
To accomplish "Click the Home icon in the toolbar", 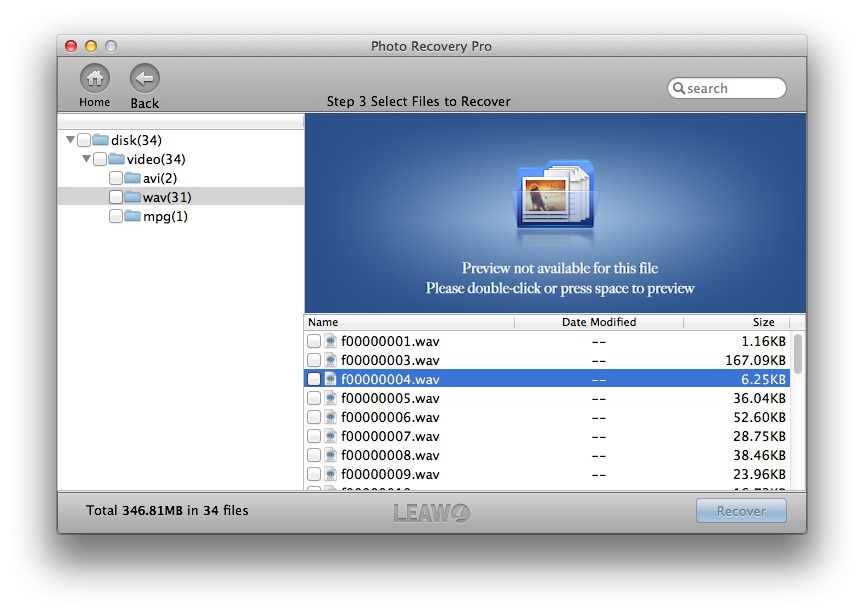I will 94,78.
